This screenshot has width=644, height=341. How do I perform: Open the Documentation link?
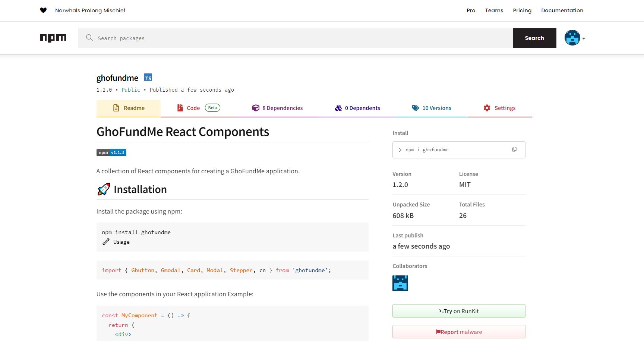pos(562,10)
